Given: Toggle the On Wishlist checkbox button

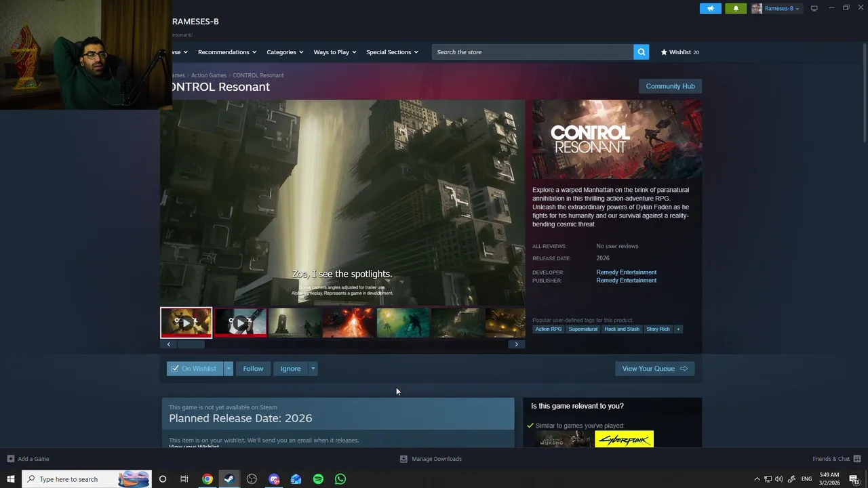Looking at the screenshot, I should (x=195, y=369).
